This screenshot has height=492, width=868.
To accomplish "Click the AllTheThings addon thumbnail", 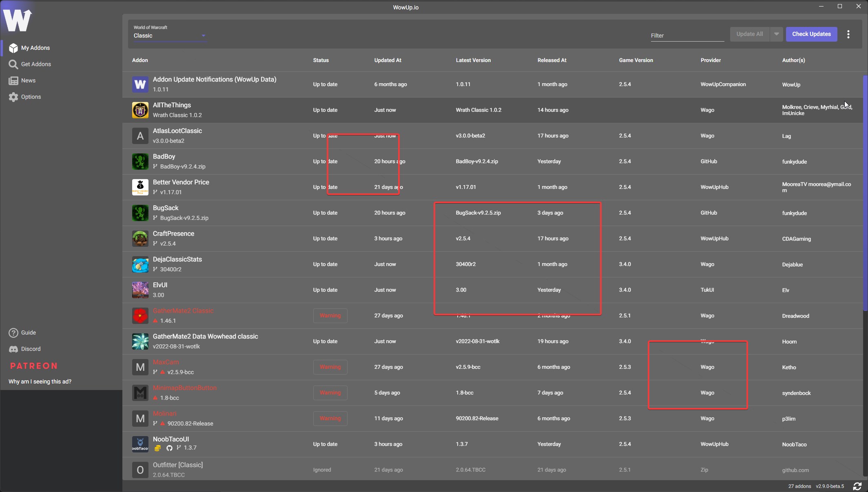I will click(x=140, y=110).
